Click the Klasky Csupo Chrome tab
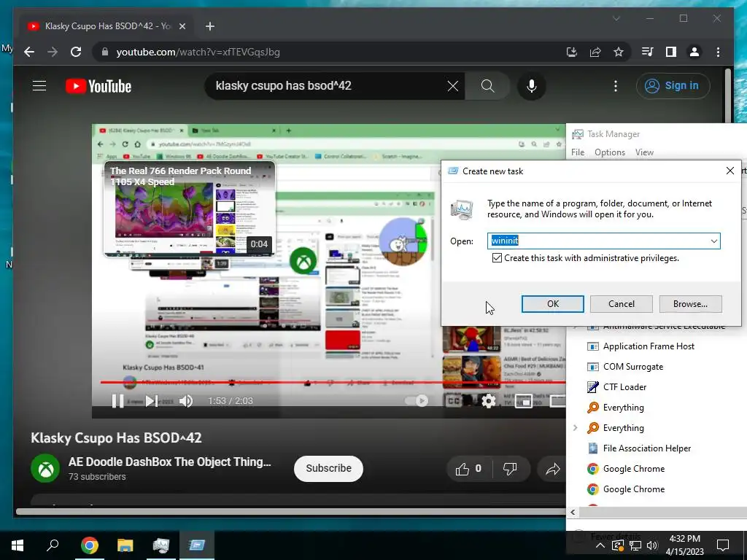 106,26
